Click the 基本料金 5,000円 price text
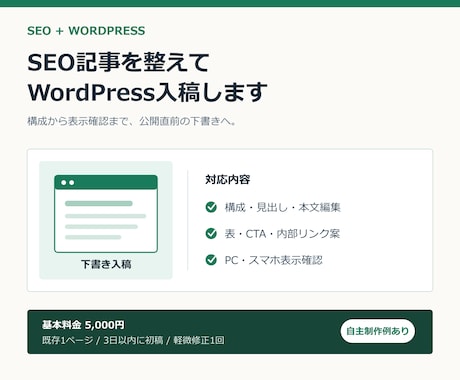Screen dimensions: 460x380 [83, 325]
